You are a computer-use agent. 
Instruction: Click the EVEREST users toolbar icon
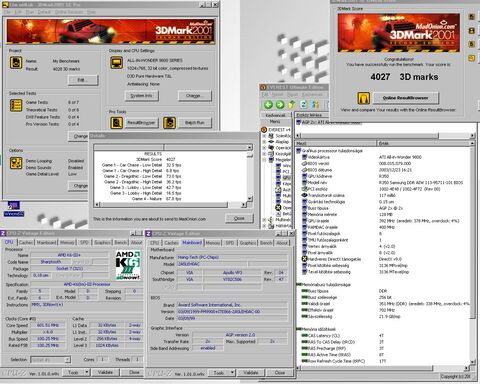pos(315,105)
